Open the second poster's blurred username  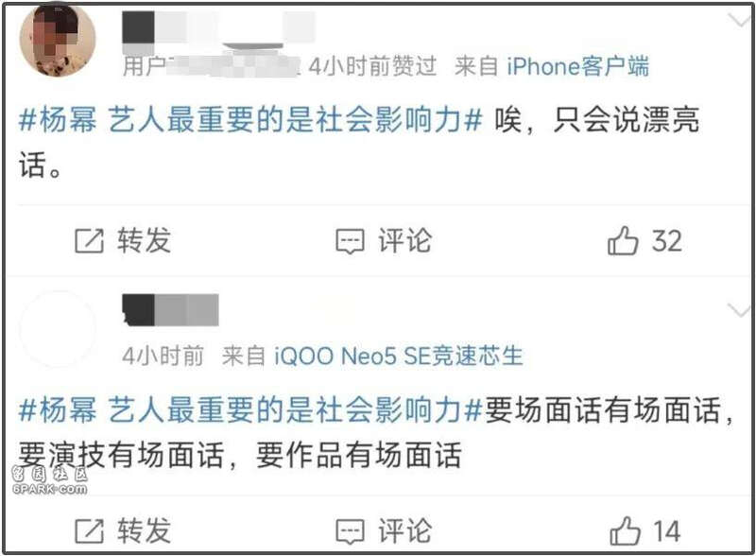point(170,310)
